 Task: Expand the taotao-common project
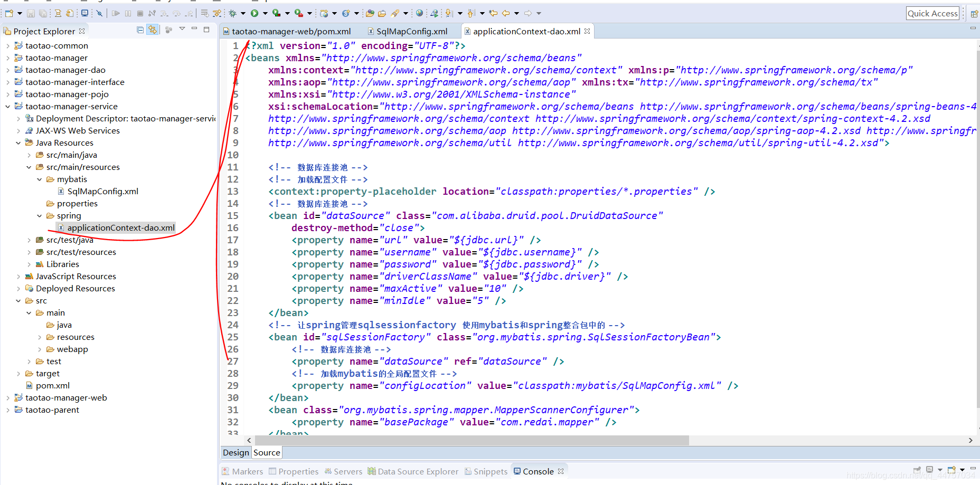(8, 46)
